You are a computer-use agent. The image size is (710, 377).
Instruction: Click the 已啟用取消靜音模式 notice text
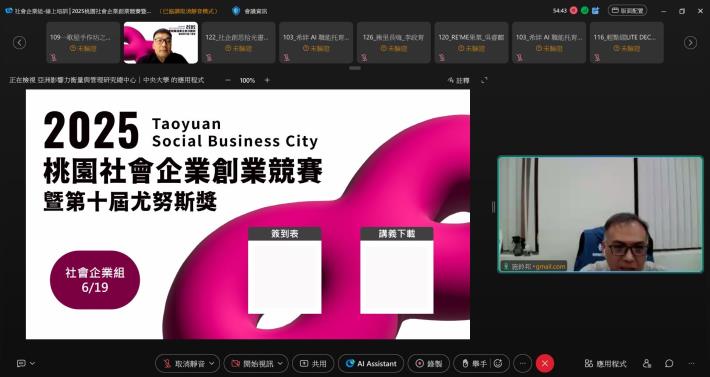pos(189,11)
